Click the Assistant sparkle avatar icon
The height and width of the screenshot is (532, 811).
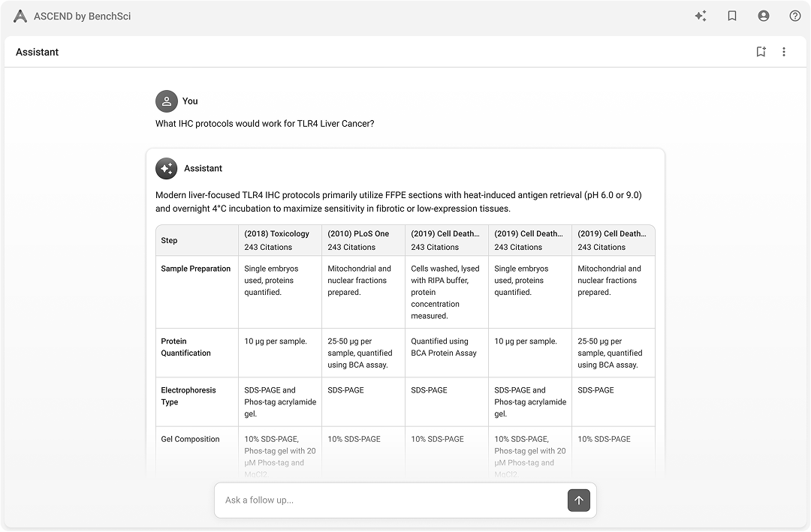point(166,169)
